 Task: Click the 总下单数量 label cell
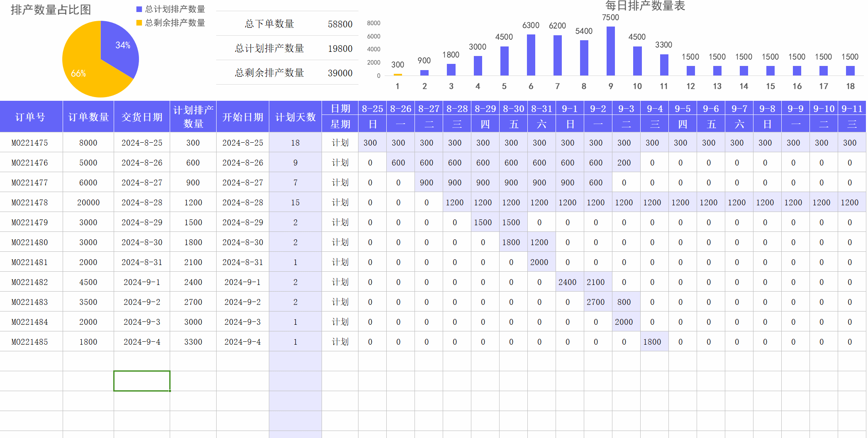pos(269,24)
